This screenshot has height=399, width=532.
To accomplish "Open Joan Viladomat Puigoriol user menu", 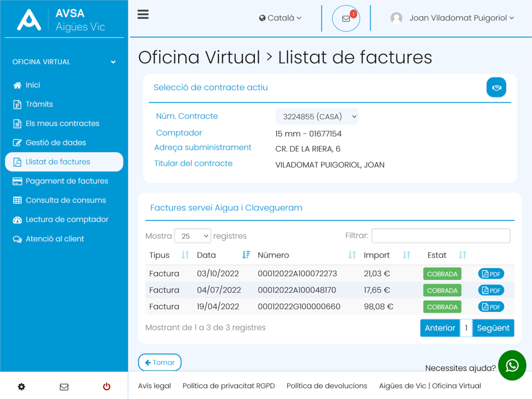I will tap(461, 18).
